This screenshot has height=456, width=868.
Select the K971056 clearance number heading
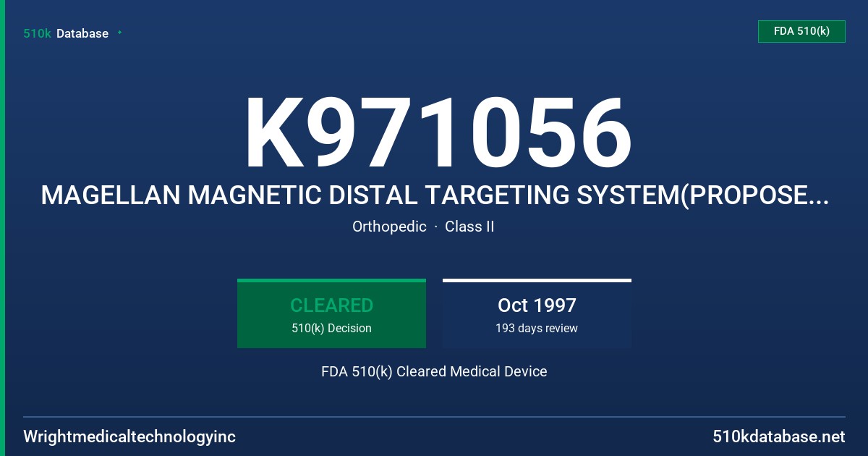coord(438,135)
